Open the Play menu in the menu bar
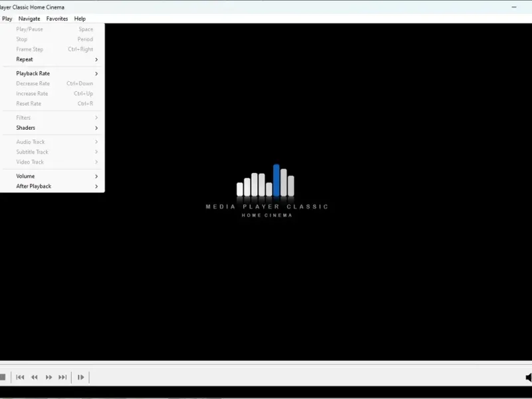 [x=7, y=19]
